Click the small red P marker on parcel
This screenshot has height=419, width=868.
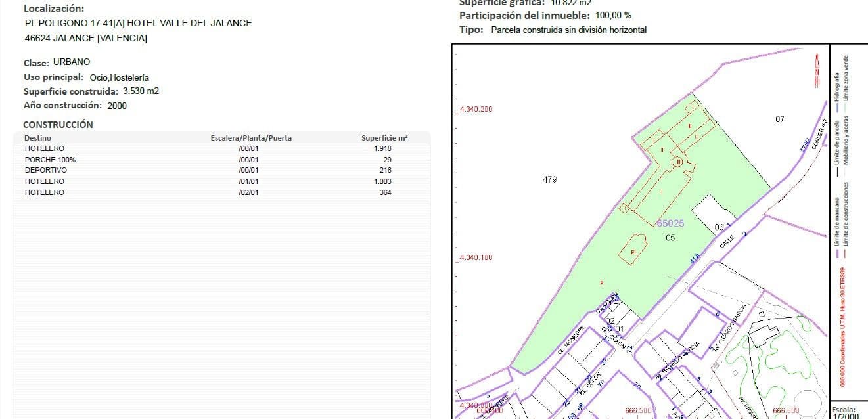tap(601, 283)
